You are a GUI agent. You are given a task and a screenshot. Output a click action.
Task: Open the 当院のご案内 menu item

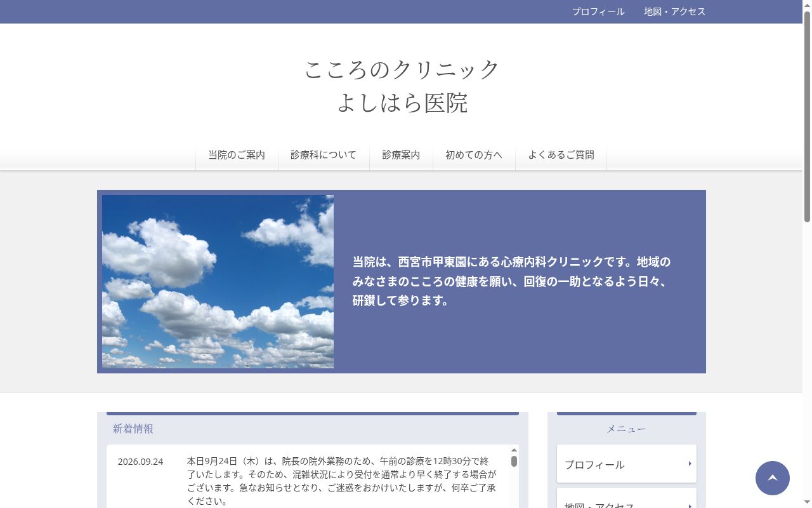[x=237, y=155]
